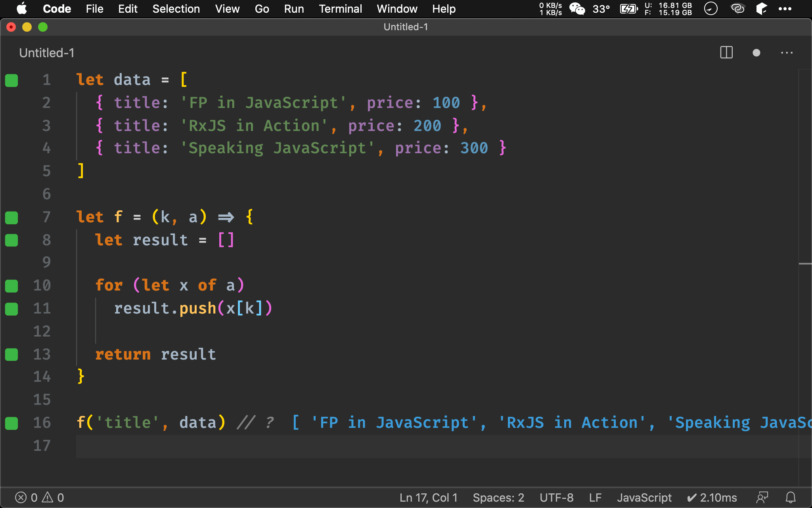Click the green coverage marker on line 13
Image resolution: width=812 pixels, height=508 pixels.
coord(11,354)
